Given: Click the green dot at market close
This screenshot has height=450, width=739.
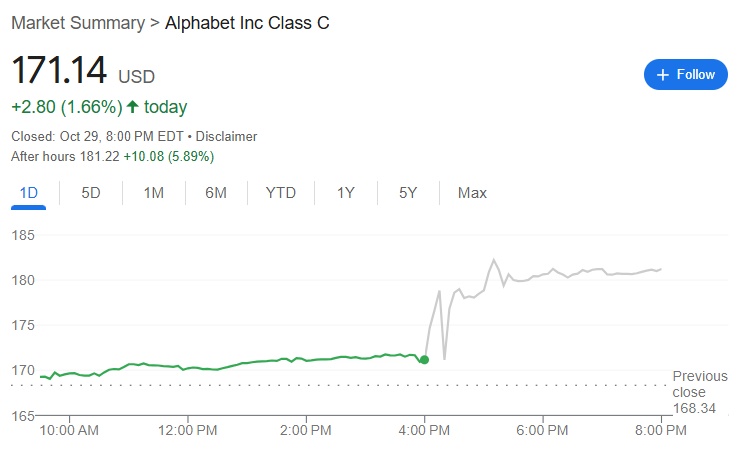Looking at the screenshot, I should (425, 359).
